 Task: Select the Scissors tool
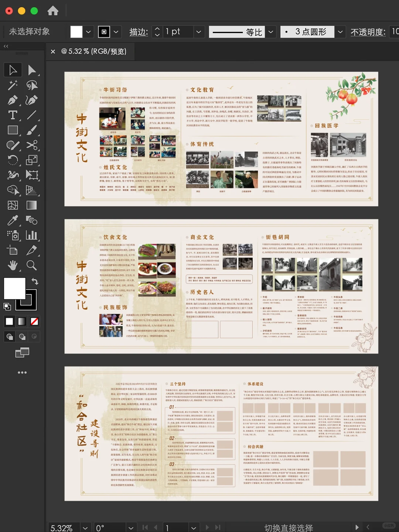pos(32,145)
